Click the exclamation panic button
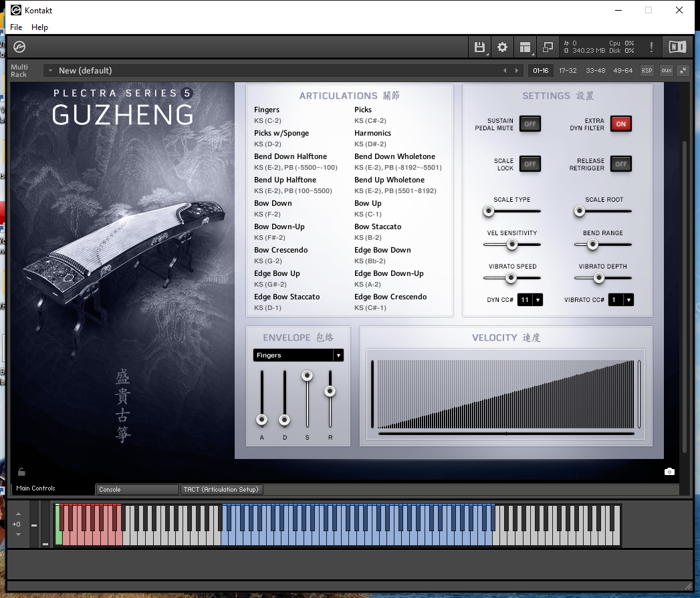Image resolution: width=700 pixels, height=598 pixels. 651,47
